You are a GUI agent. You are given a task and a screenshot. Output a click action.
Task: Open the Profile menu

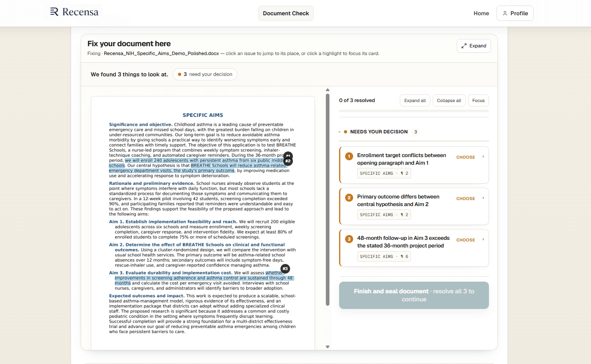point(515,13)
